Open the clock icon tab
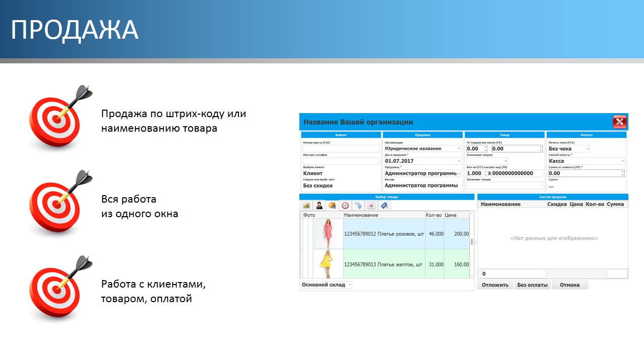 coord(345,205)
